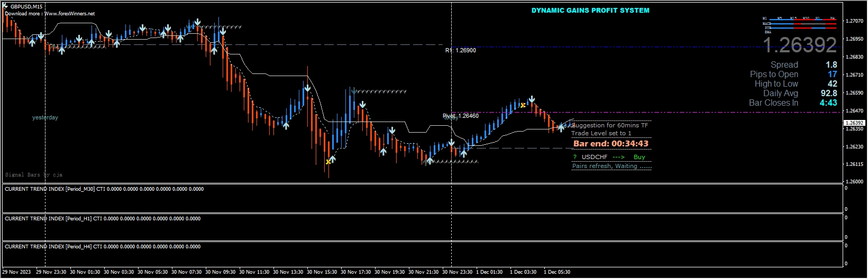Click the Suggestion for 60mins TF line
Screen dimensions: 868x279
click(x=610, y=125)
